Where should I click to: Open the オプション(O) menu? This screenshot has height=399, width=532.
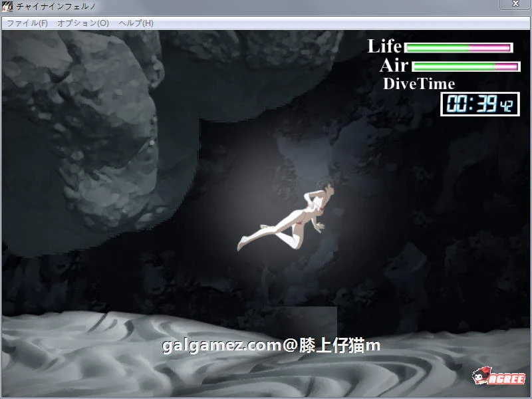pos(82,23)
